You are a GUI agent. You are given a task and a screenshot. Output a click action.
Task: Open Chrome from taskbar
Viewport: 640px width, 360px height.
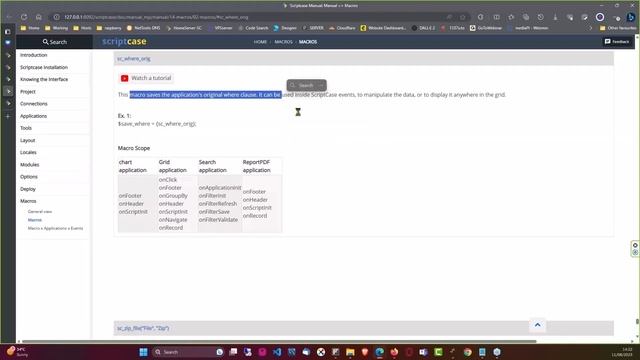tap(468, 352)
